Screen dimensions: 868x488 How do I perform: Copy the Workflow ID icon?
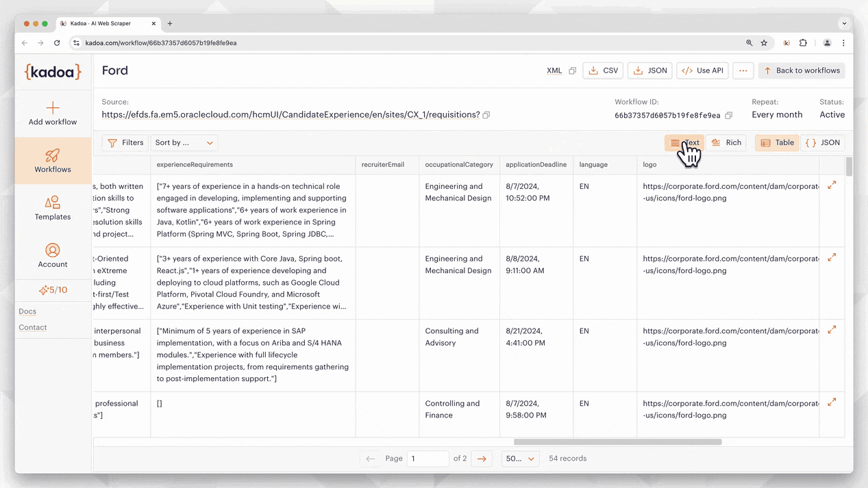tap(729, 116)
